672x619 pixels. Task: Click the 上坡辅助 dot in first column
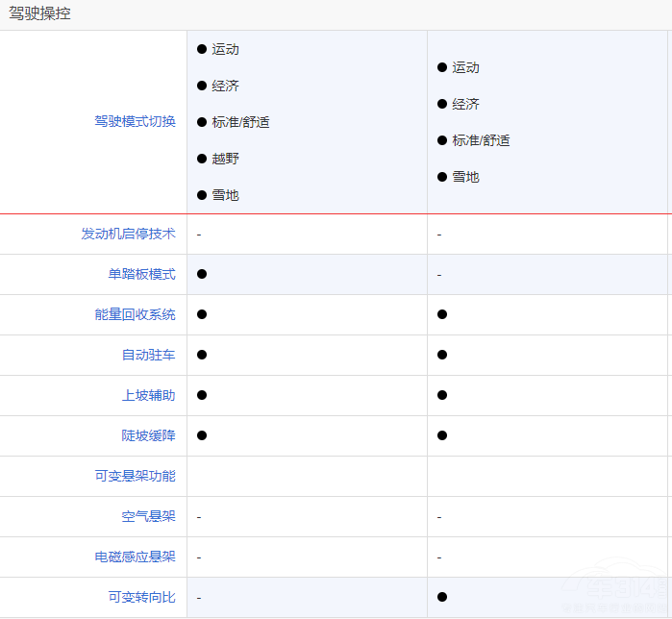(x=202, y=395)
